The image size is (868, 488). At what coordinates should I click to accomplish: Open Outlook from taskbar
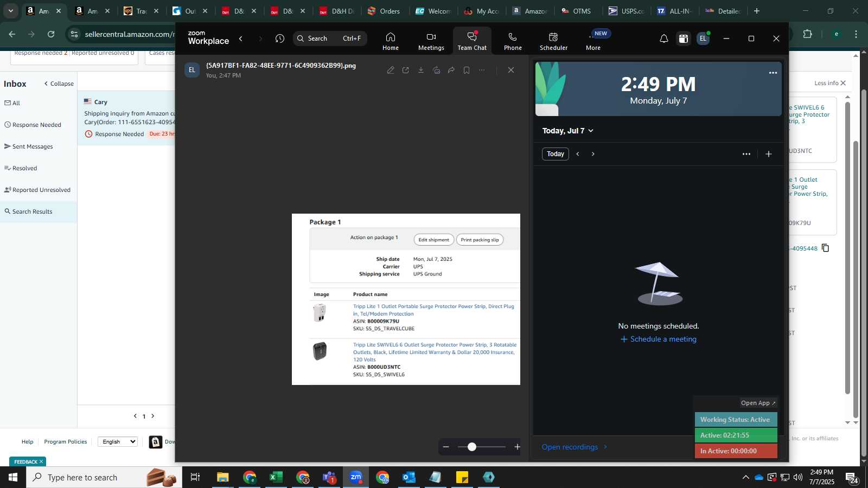(x=409, y=477)
